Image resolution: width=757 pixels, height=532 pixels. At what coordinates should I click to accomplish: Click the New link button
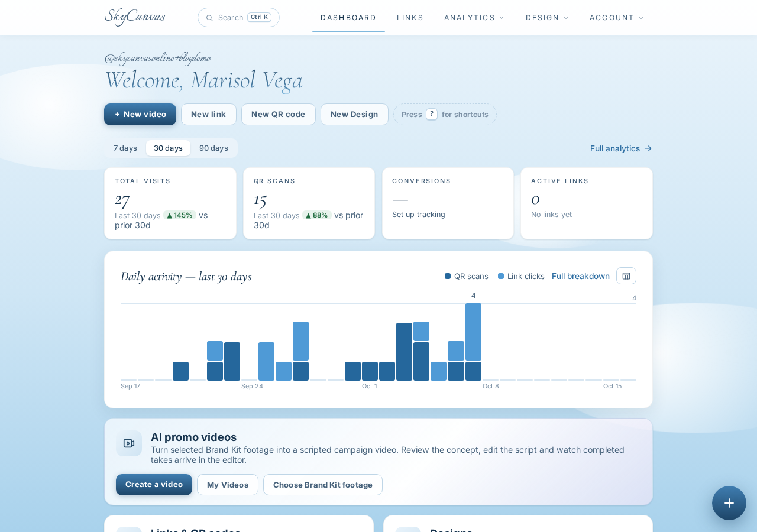pos(209,114)
